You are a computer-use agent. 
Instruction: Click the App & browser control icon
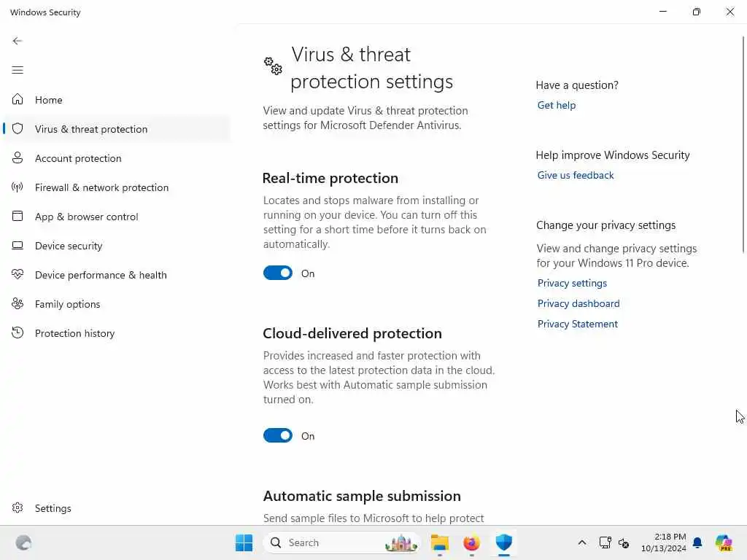(18, 217)
